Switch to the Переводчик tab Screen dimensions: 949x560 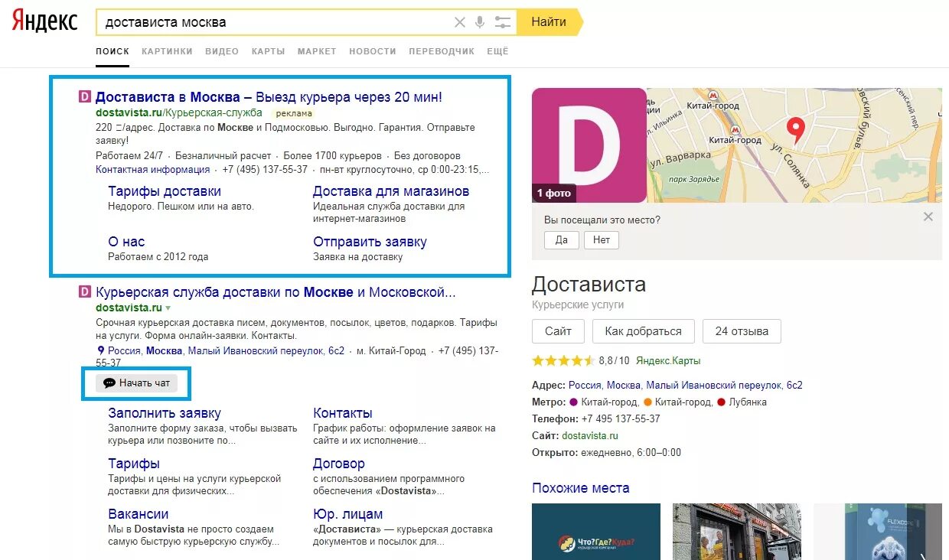pyautogui.click(x=442, y=51)
